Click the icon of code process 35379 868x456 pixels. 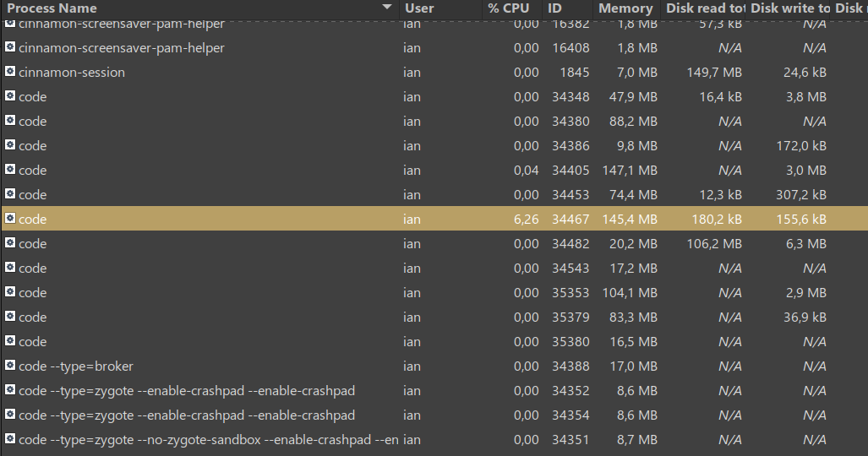tap(10, 316)
